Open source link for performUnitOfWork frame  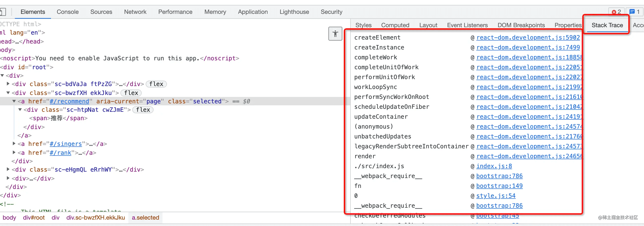click(x=530, y=77)
